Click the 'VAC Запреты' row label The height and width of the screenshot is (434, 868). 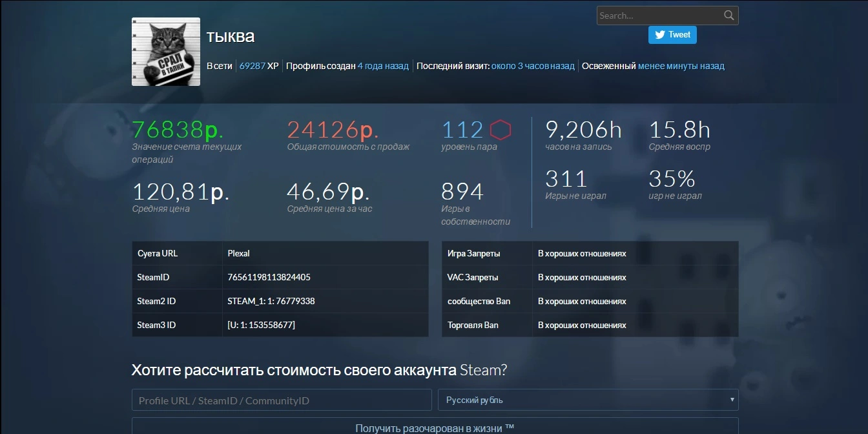click(x=473, y=277)
